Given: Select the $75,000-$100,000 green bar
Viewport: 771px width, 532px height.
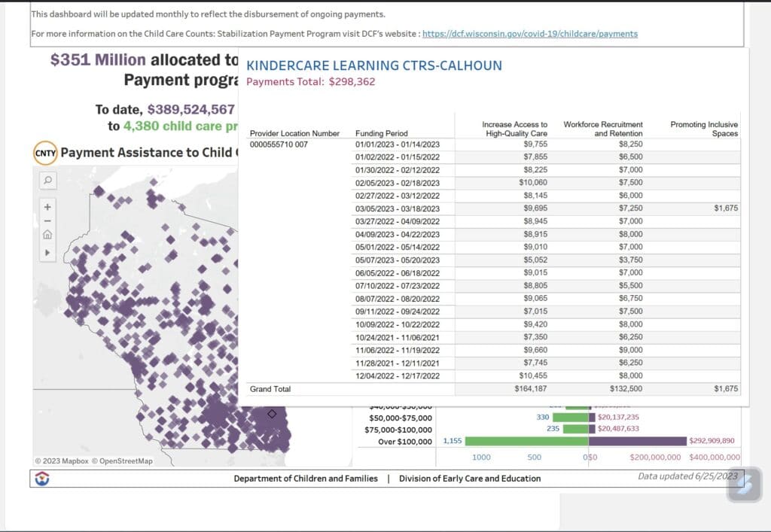Looking at the screenshot, I should tap(576, 429).
